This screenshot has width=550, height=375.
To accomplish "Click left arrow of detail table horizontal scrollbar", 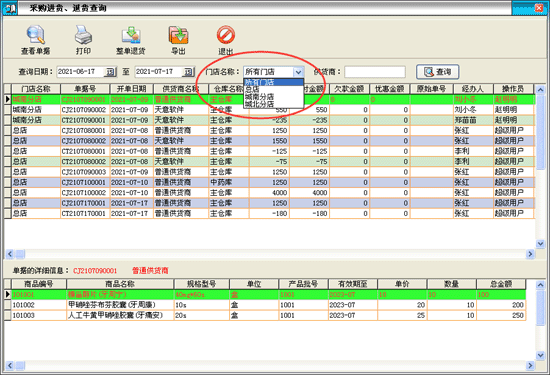I will 9,366.
